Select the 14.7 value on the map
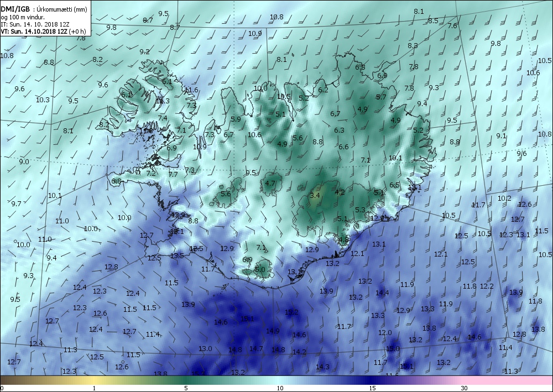Screen dimensions: 553x392 pyautogui.click(x=256, y=349)
